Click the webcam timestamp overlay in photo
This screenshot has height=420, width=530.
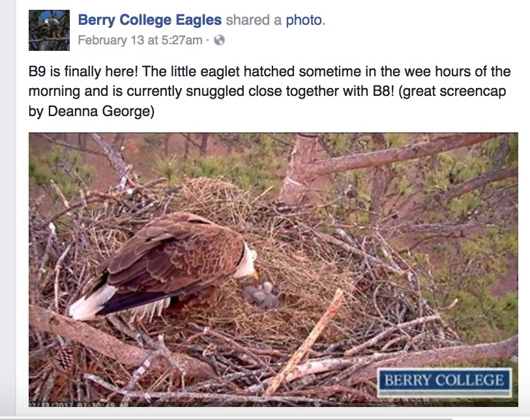(x=78, y=404)
